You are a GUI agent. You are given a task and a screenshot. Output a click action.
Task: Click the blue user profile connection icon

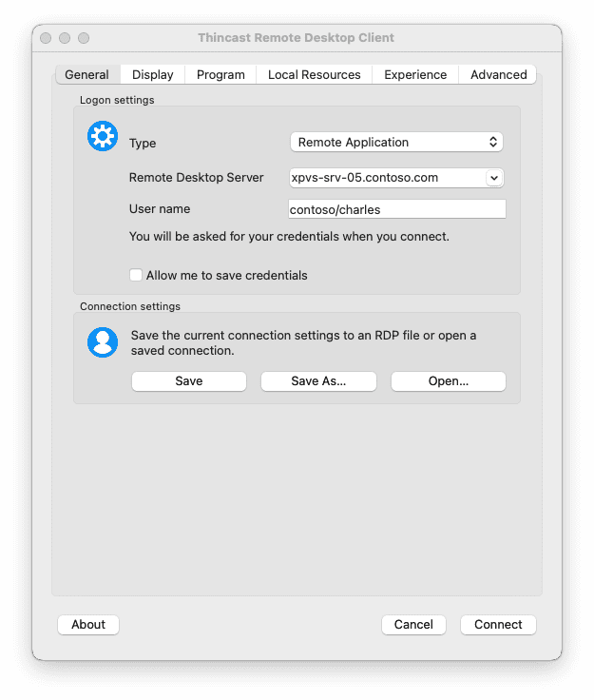103,342
